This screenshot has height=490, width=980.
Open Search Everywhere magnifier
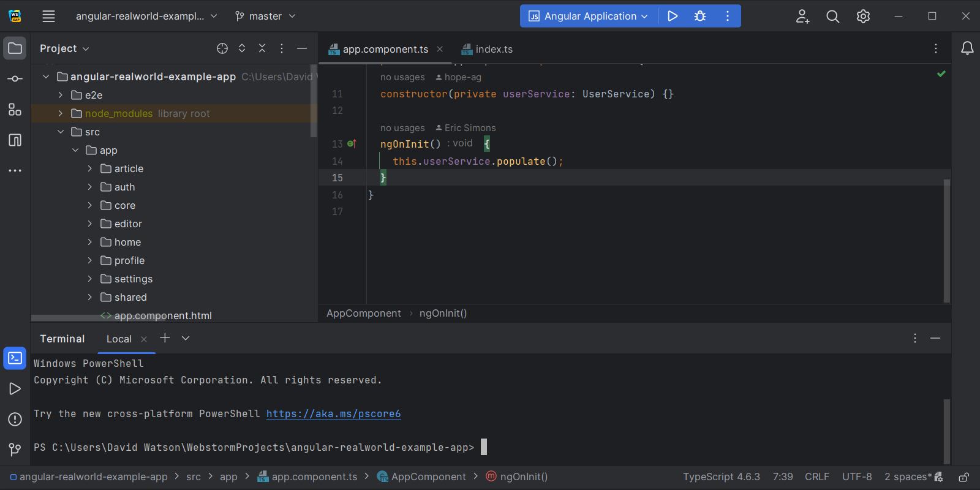point(832,17)
